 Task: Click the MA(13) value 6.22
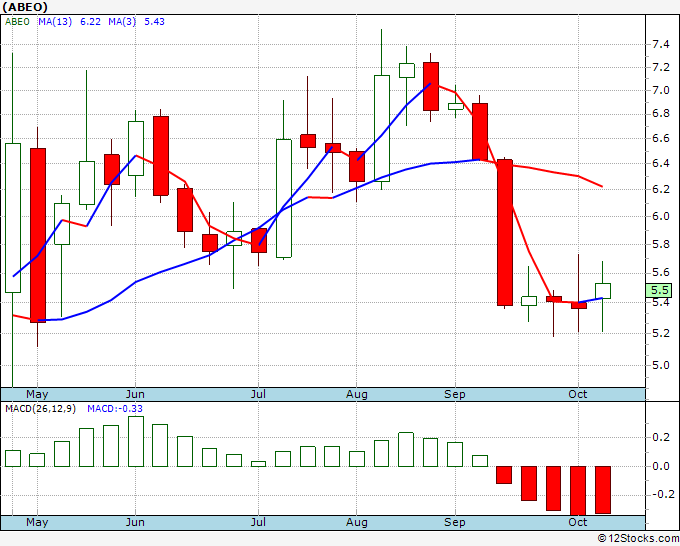[x=90, y=22]
